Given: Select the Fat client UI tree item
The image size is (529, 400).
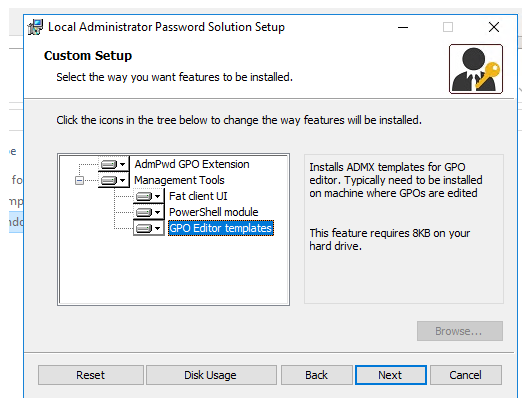Looking at the screenshot, I should click(x=198, y=196).
